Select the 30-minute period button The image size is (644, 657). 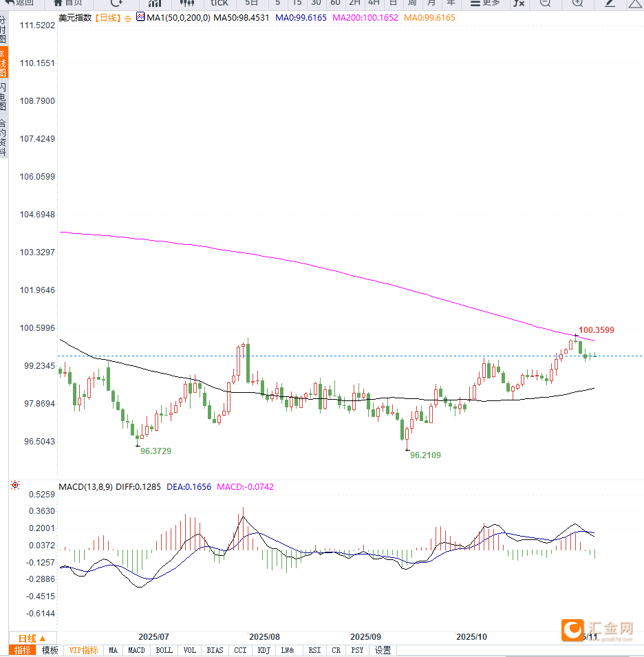pyautogui.click(x=316, y=3)
